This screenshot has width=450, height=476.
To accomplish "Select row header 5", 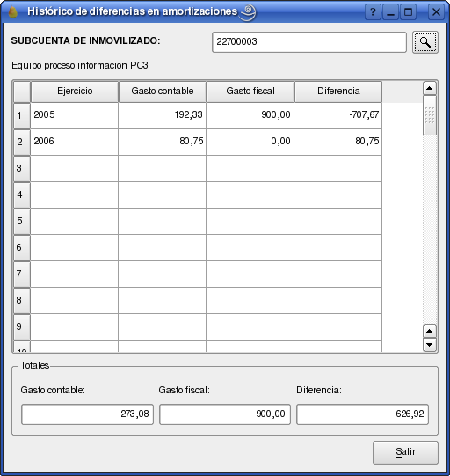I will coord(22,222).
